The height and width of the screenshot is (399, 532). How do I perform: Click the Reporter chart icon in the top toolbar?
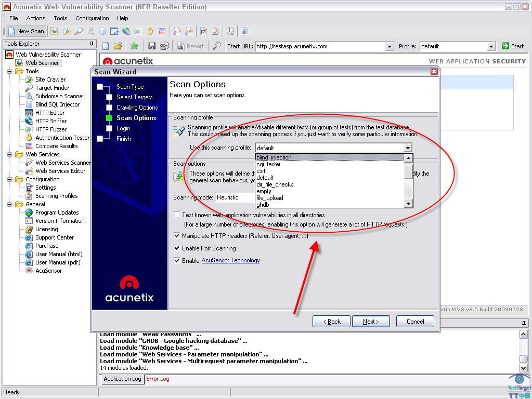click(244, 32)
